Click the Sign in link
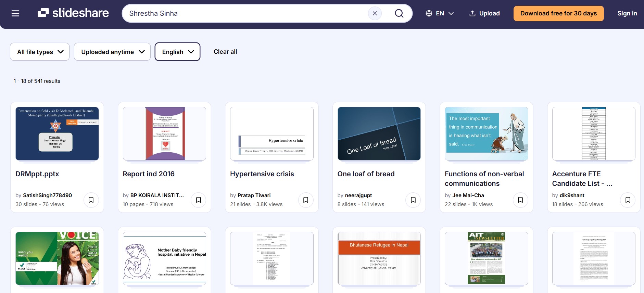This screenshot has height=293, width=644. click(x=627, y=13)
